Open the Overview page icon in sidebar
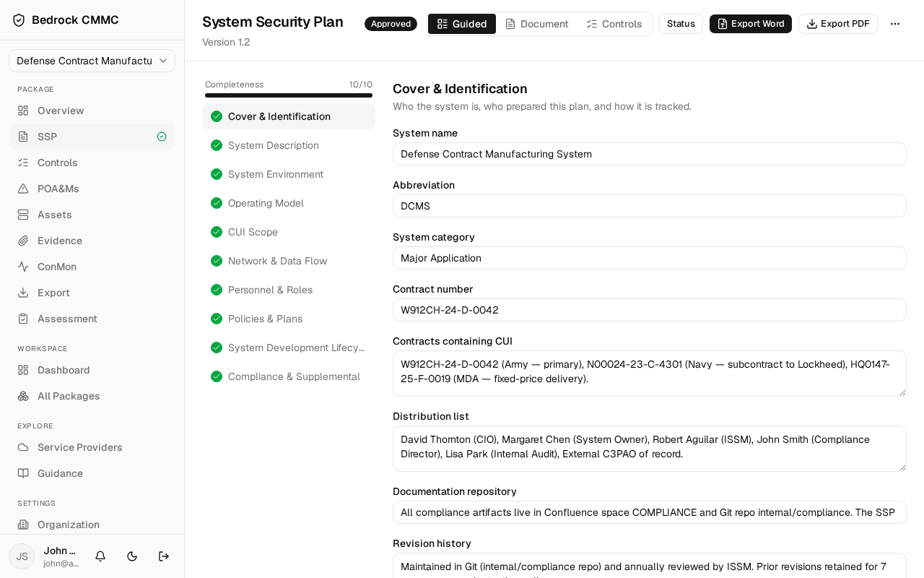Image resolution: width=924 pixels, height=578 pixels. point(23,111)
